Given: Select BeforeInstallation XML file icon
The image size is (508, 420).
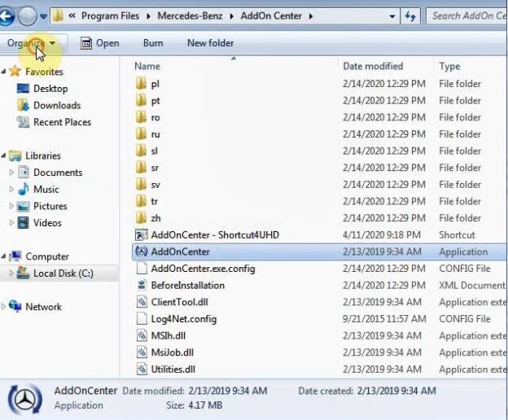Looking at the screenshot, I should (x=142, y=285).
